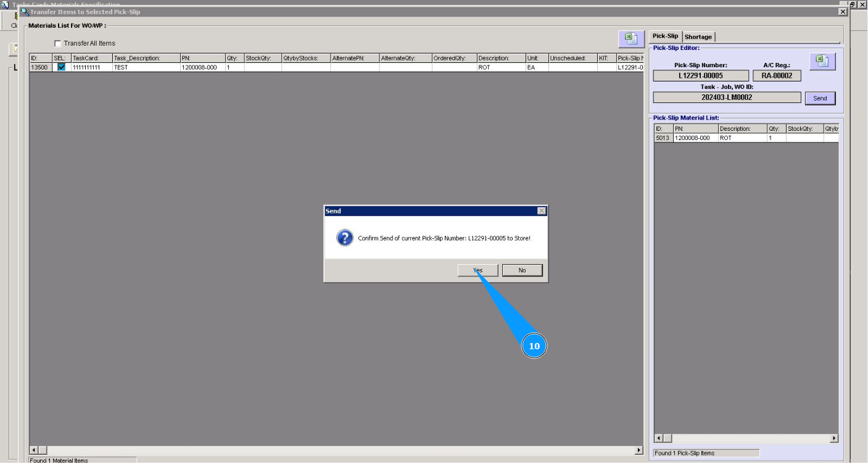This screenshot has height=464, width=868.
Task: Click the QtybyStocks column header
Action: tap(306, 58)
